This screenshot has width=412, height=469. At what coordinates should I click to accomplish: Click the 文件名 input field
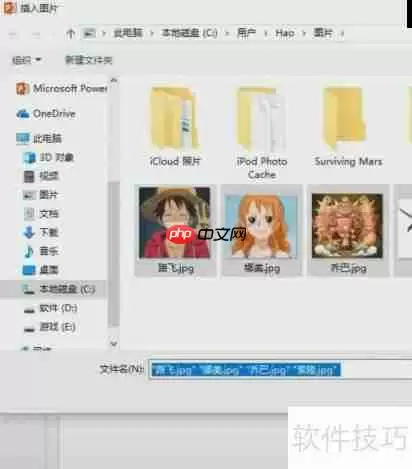tap(280, 370)
